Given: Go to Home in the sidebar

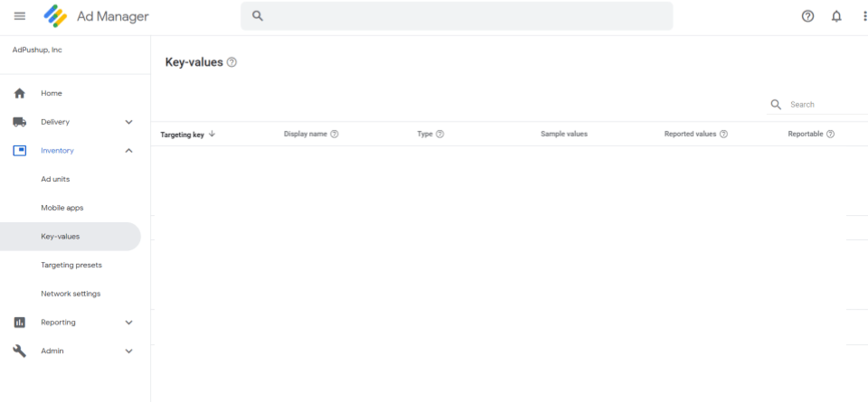Looking at the screenshot, I should click(x=52, y=93).
